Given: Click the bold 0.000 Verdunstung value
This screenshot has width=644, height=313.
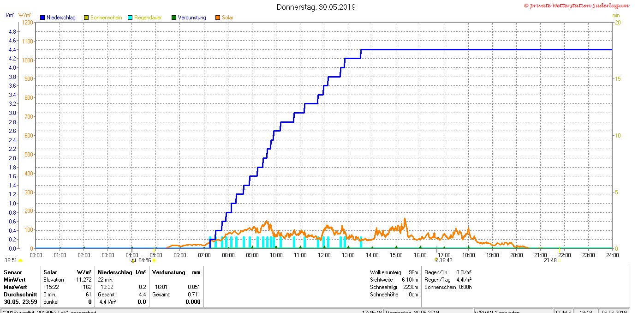Looking at the screenshot, I should pos(193,302).
